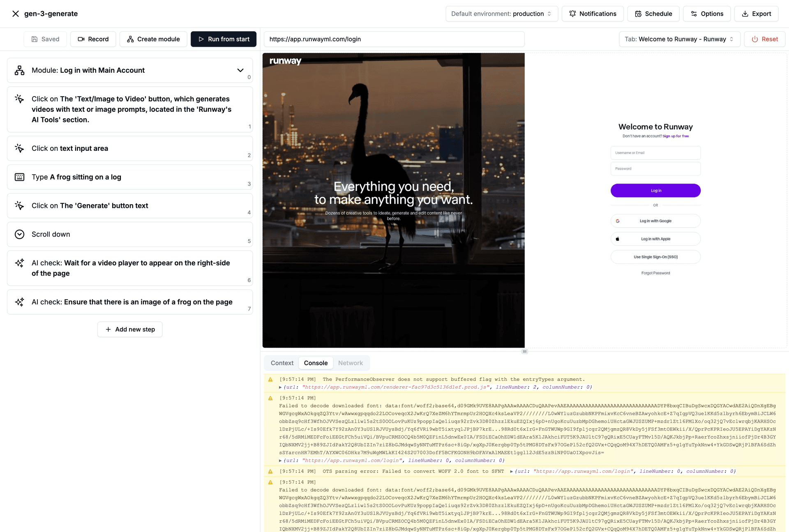
Task: Click the power icon on Reset
Action: [x=755, y=39]
